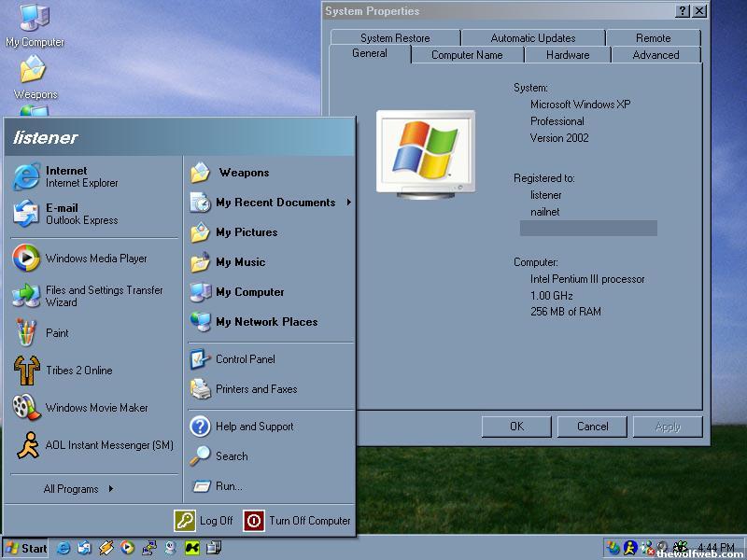Open Windows Movie Maker

pyautogui.click(x=96, y=408)
